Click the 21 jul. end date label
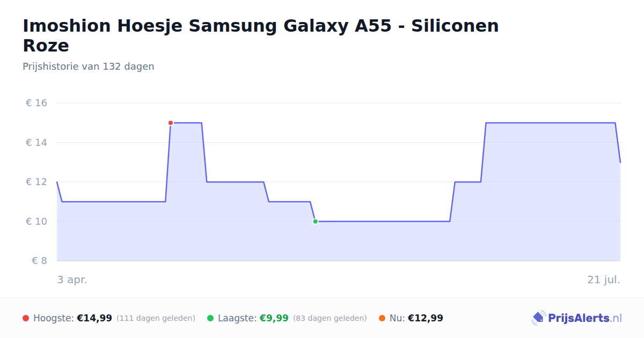This screenshot has width=644, height=338. [x=604, y=280]
